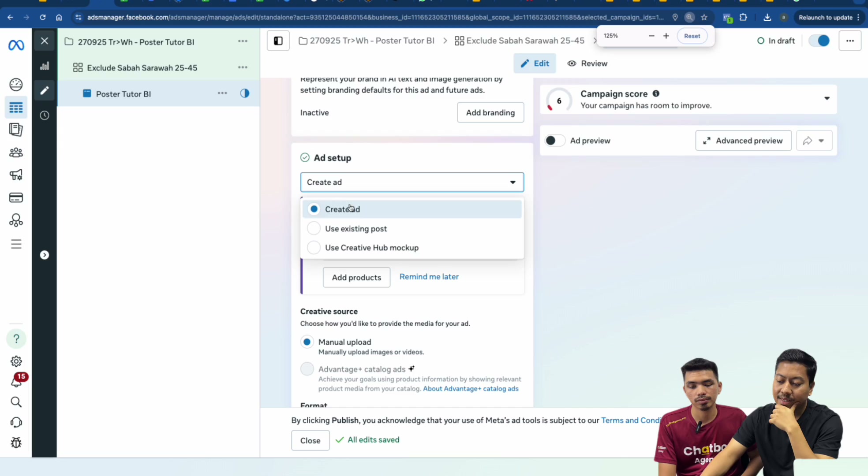Open the share preview dropdown arrow
This screenshot has height=476, width=868.
tap(821, 141)
